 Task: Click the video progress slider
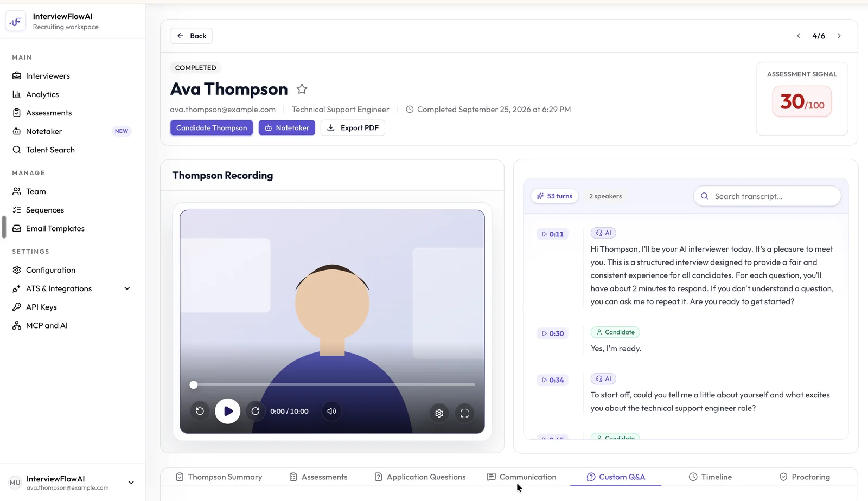[x=332, y=384]
